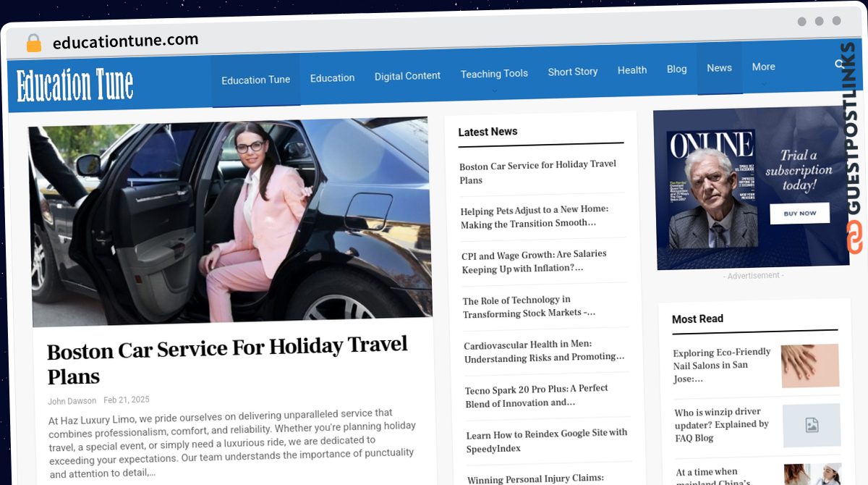The image size is (868, 485).
Task: Open Latest News item Boston Car Service for Holiday
Action: [x=538, y=172]
